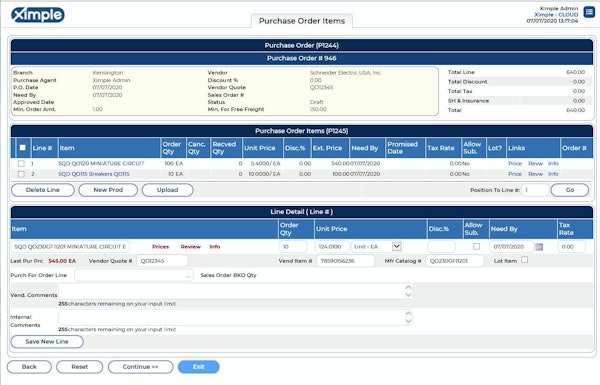Click the Need By date field
Viewport: 600px width, 385px height.
click(512, 247)
